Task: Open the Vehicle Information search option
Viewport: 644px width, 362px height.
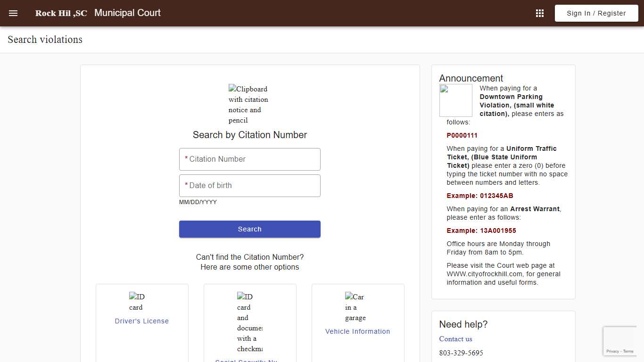Action: 357,331
